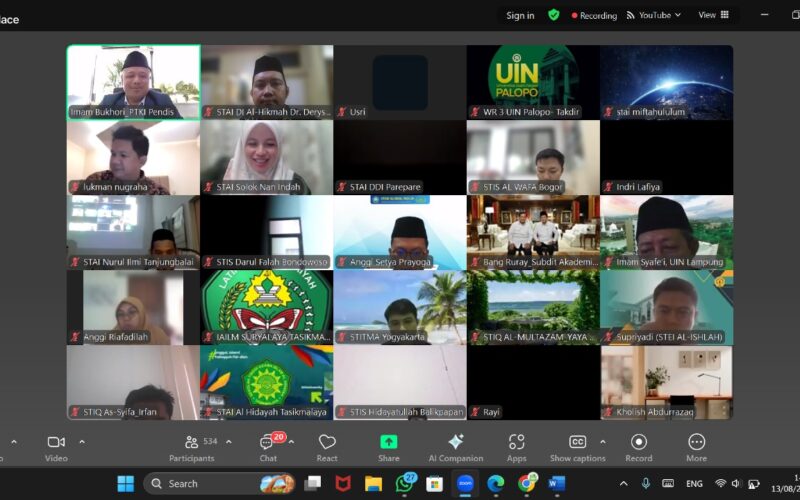Open the View layout menu
Screen dimensions: 800x500
(x=713, y=15)
